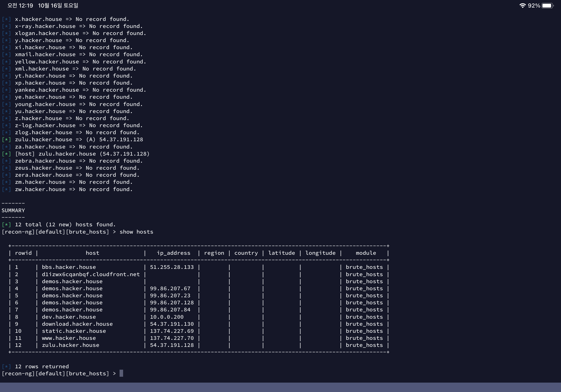This screenshot has width=561, height=392.
Task: Tap the 92% battery percentage text
Action: click(x=534, y=5)
